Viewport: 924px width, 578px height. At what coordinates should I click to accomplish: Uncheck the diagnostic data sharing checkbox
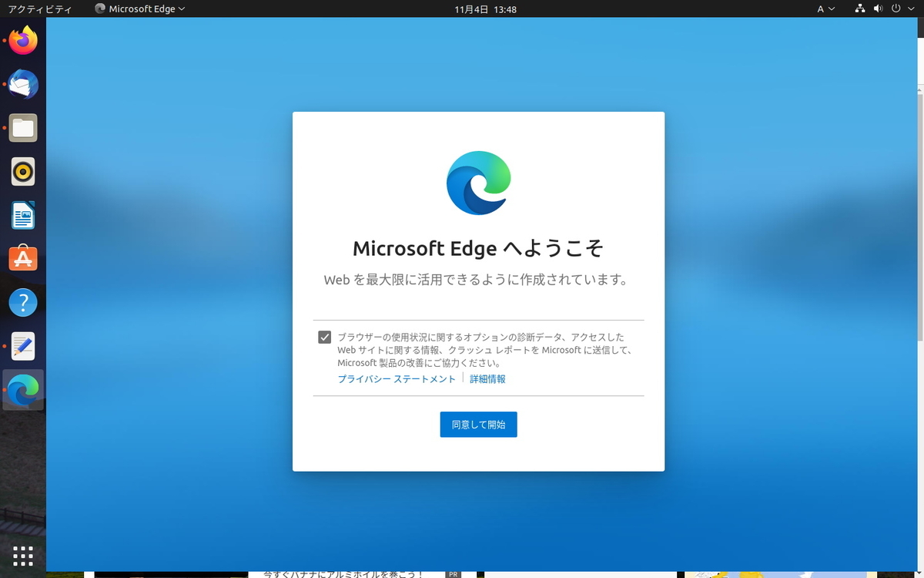[x=325, y=338]
